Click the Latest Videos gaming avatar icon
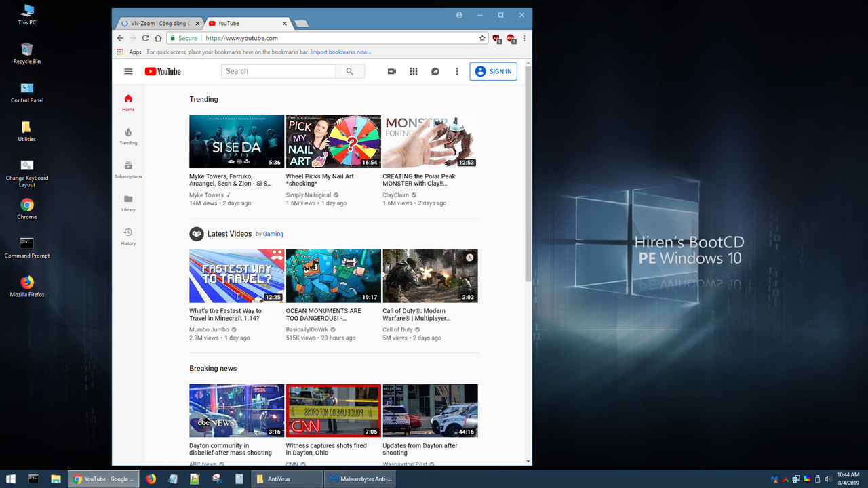The image size is (868, 488). (196, 234)
